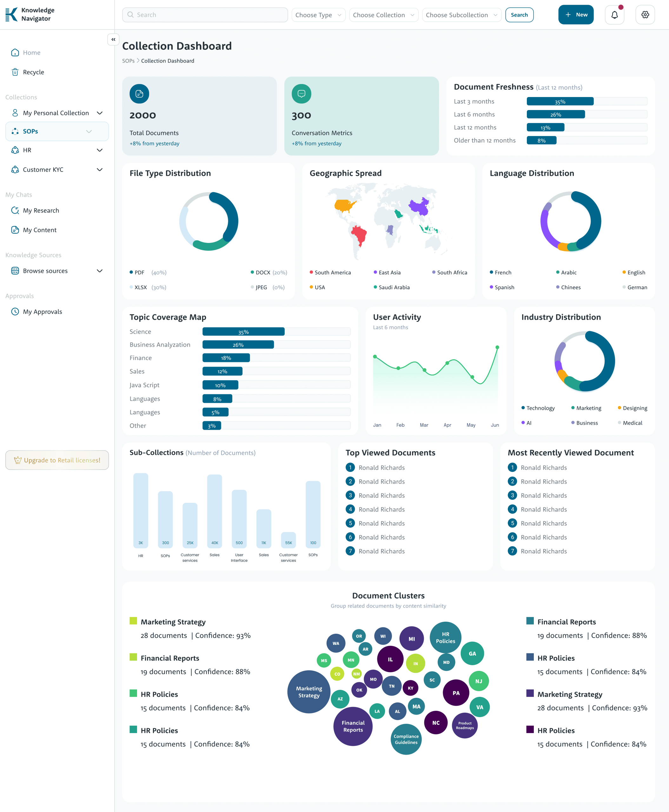This screenshot has height=812, width=669.
Task: Open My Research in My Chats
Action: 41,210
